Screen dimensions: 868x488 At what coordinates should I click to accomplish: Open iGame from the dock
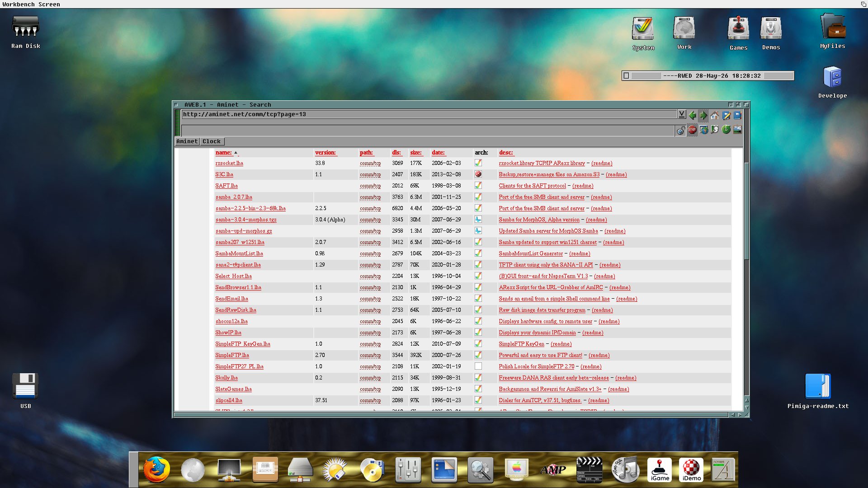tap(660, 470)
